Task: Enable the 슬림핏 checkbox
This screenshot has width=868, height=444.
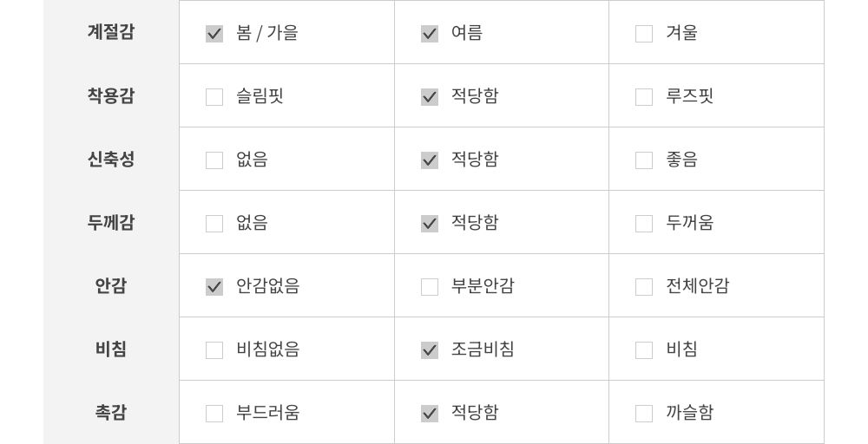Action: click(214, 97)
